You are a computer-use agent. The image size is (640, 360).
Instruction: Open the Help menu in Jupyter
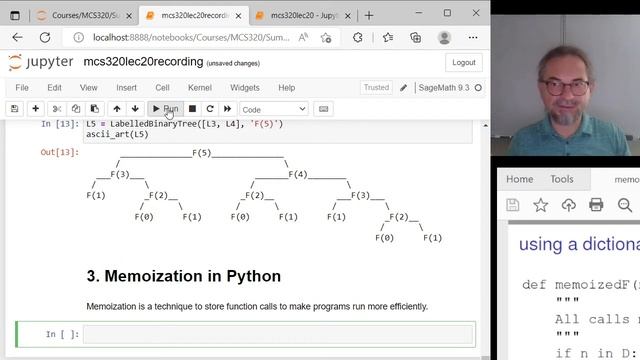click(287, 88)
